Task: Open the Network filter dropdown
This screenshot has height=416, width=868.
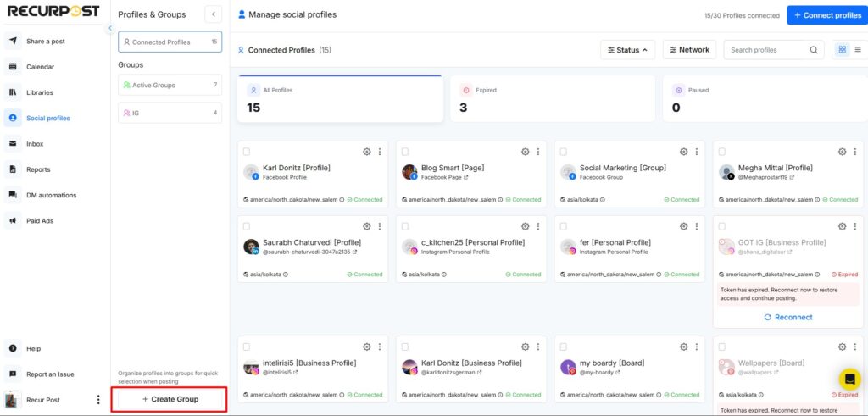Action: pyautogui.click(x=689, y=50)
